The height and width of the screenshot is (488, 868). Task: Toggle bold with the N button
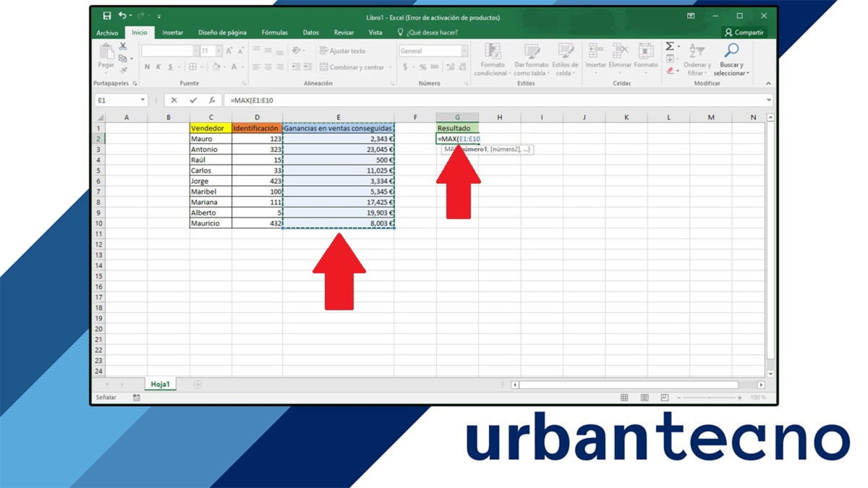(x=147, y=67)
